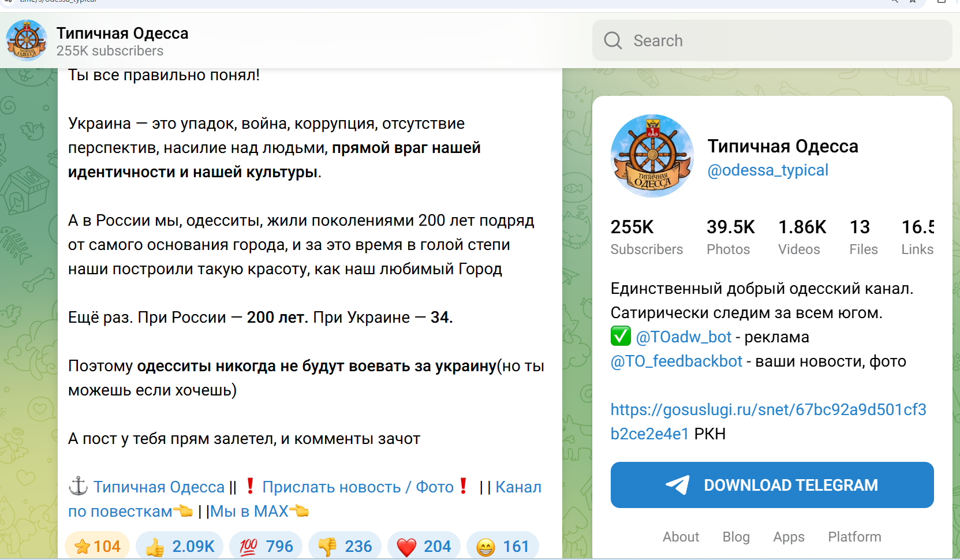React with thumbs down, 236 count
The height and width of the screenshot is (560, 960).
(345, 546)
